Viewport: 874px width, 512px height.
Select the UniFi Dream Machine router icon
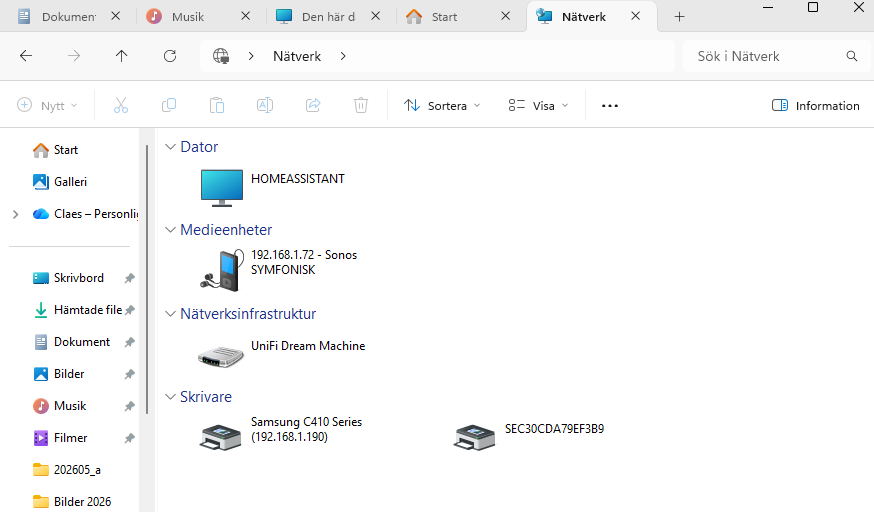221,357
